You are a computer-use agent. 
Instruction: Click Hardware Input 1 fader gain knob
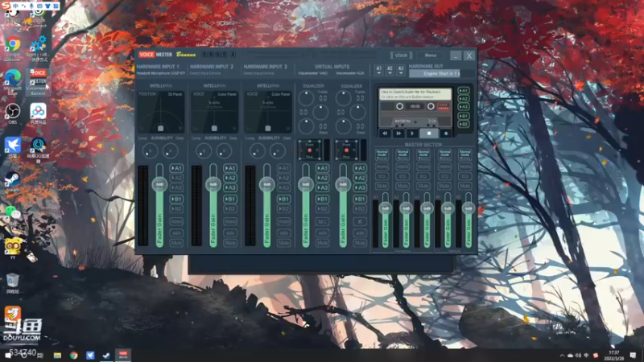[159, 185]
